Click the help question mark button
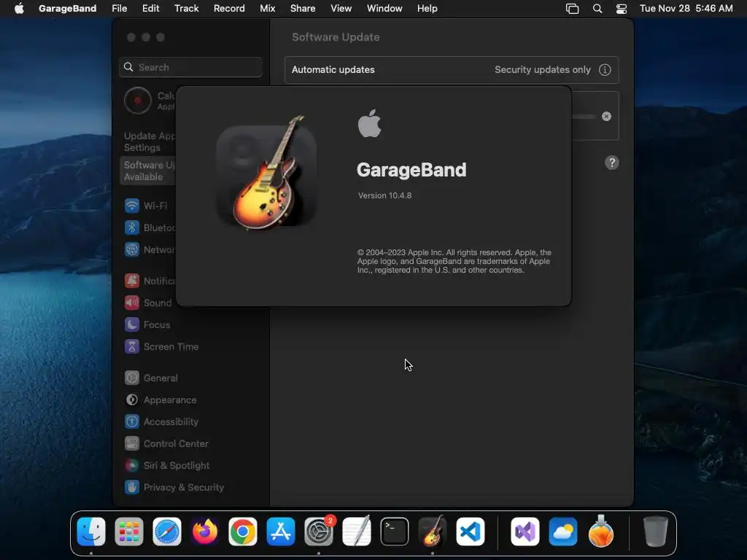Viewport: 747px width, 560px height. 612,163
